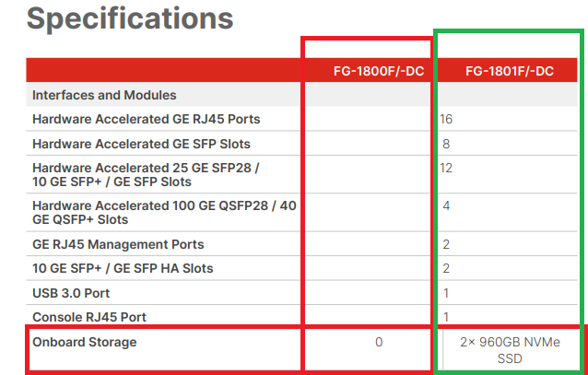Click the 2× 960GB NVMe SSD cell
The height and width of the screenshot is (375, 588).
(x=510, y=349)
